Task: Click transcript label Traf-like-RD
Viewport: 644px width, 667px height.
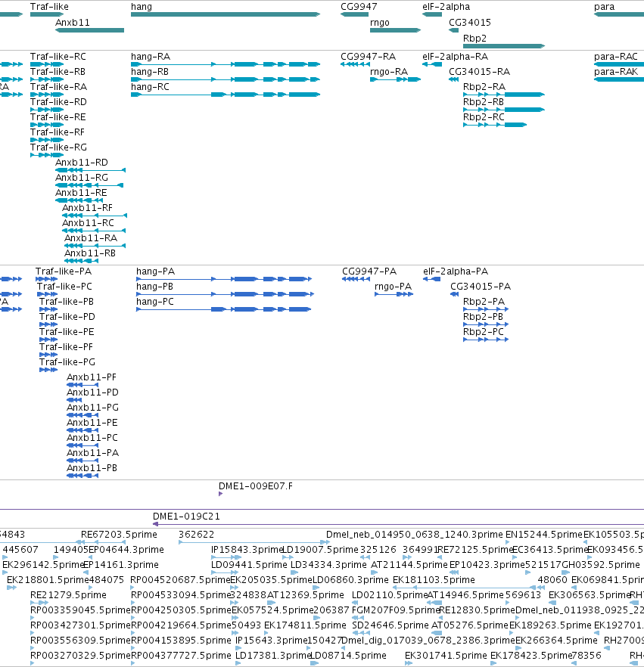Action: click(58, 102)
